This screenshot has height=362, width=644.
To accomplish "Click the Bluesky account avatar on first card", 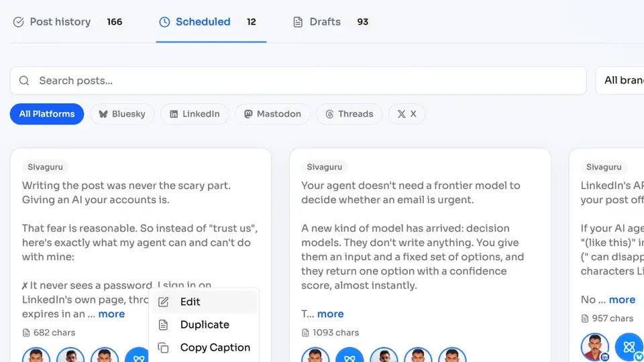I will pos(138,355).
